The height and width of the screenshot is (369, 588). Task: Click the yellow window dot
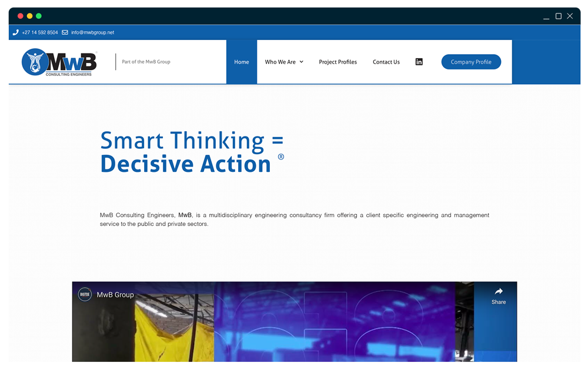point(30,16)
